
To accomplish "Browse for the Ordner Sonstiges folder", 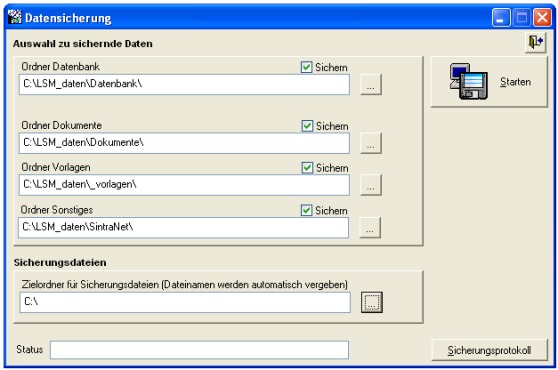I will point(370,228).
